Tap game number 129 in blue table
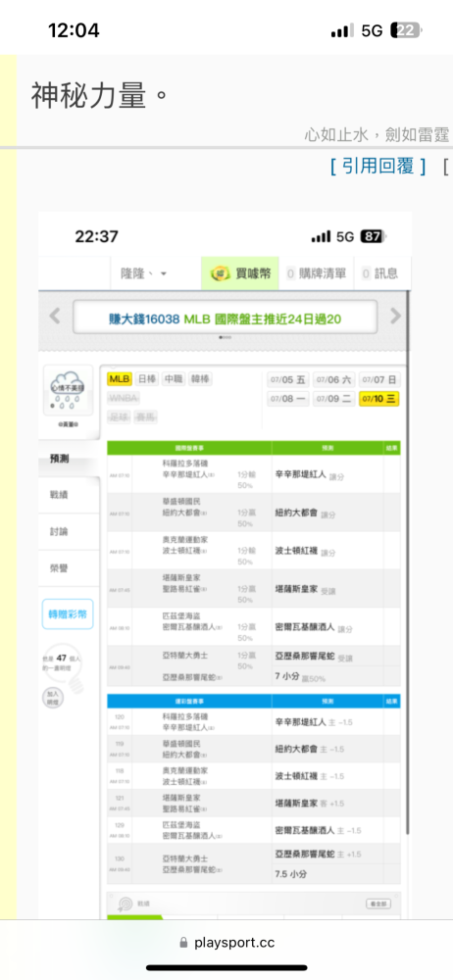 [120, 825]
